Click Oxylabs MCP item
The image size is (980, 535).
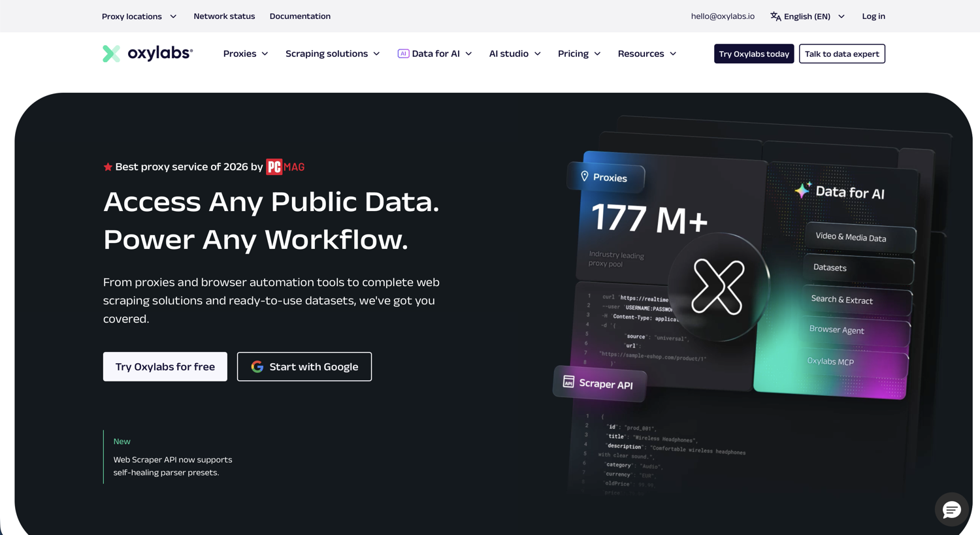pyautogui.click(x=853, y=362)
